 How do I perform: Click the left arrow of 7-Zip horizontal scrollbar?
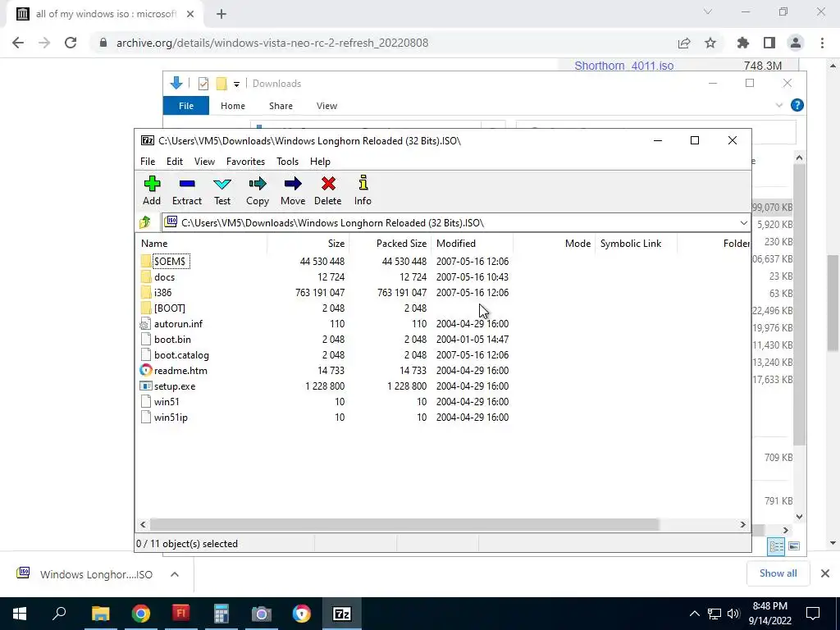[143, 524]
